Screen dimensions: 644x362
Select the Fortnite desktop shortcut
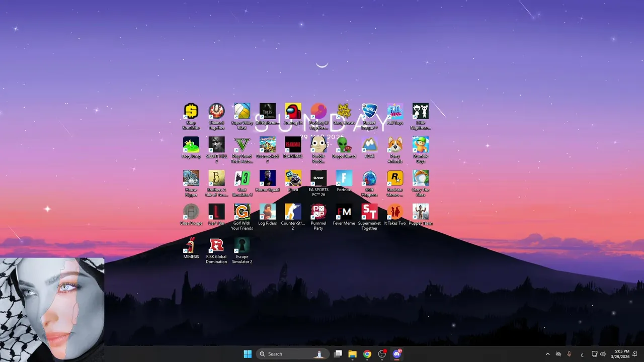(344, 182)
